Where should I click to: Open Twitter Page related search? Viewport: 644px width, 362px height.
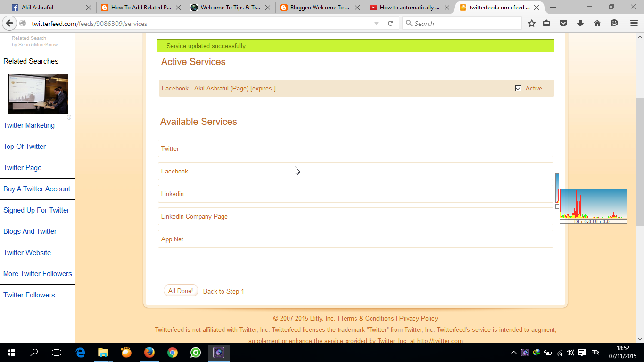coord(22,168)
